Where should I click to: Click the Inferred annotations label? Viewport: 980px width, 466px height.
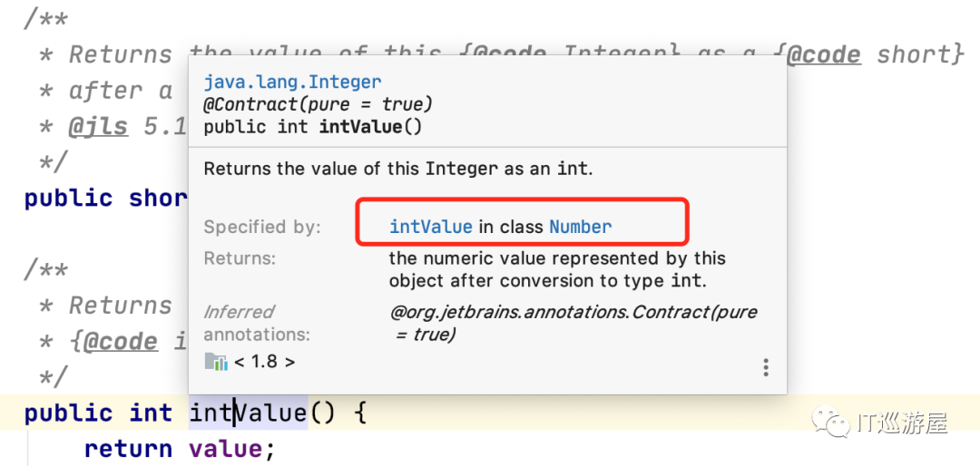coord(257,323)
